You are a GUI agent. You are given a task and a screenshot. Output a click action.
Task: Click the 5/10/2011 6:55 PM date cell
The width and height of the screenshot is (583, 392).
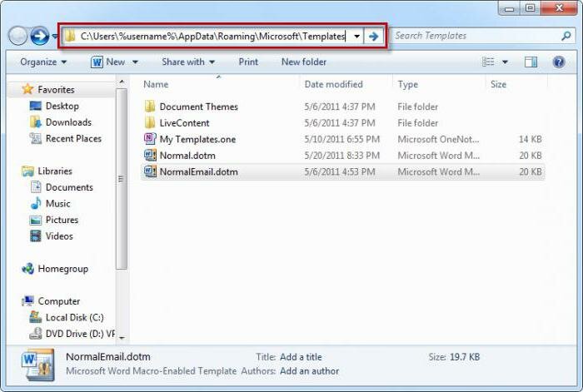click(x=342, y=139)
